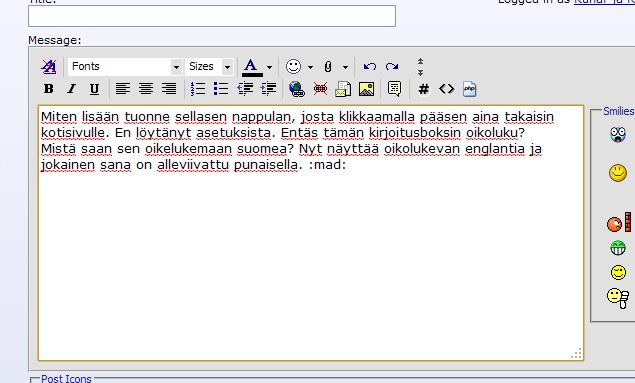The width and height of the screenshot is (635, 383).
Task: Insert the thumbs down smilie
Action: [618, 298]
